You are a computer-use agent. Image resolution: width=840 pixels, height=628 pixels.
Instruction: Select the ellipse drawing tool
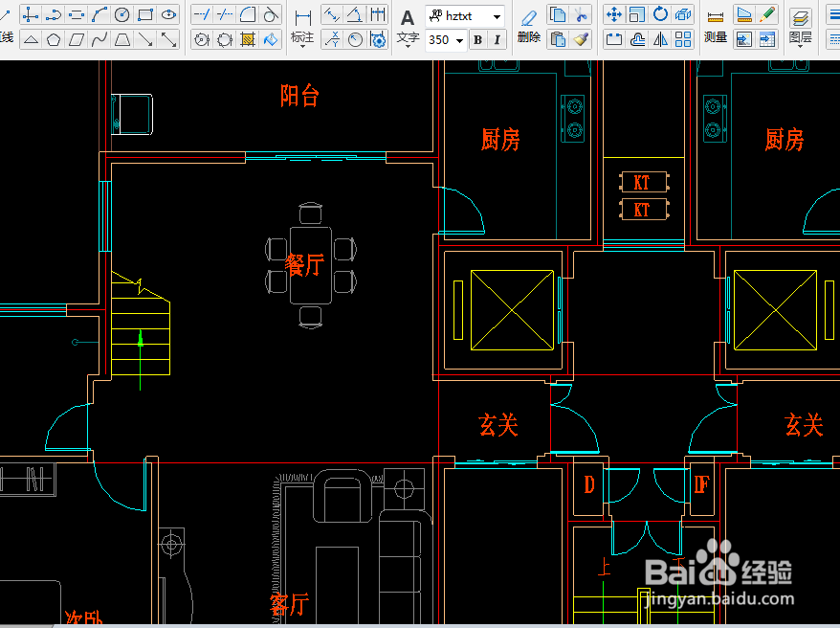pyautogui.click(x=168, y=14)
